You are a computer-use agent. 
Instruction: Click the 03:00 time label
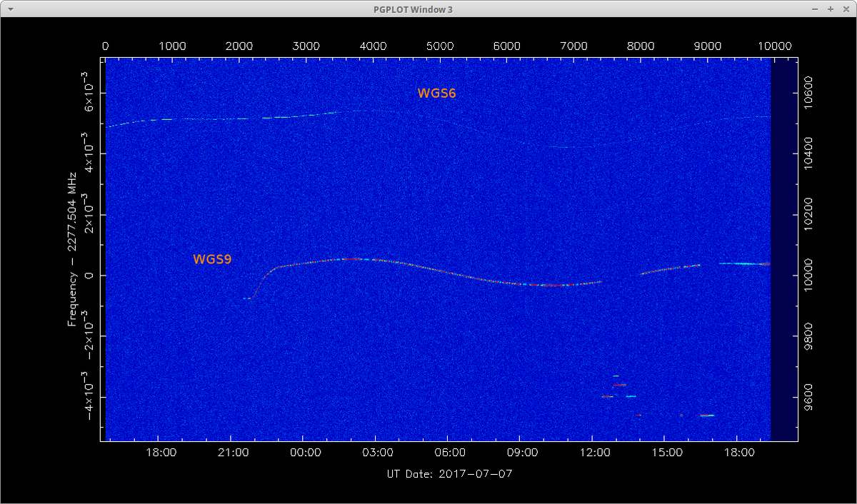pos(378,452)
